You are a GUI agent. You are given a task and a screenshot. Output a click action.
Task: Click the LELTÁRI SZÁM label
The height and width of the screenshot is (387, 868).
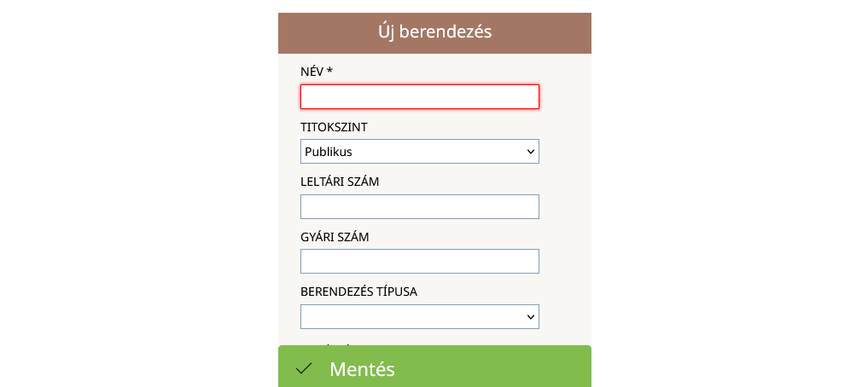[340, 182]
